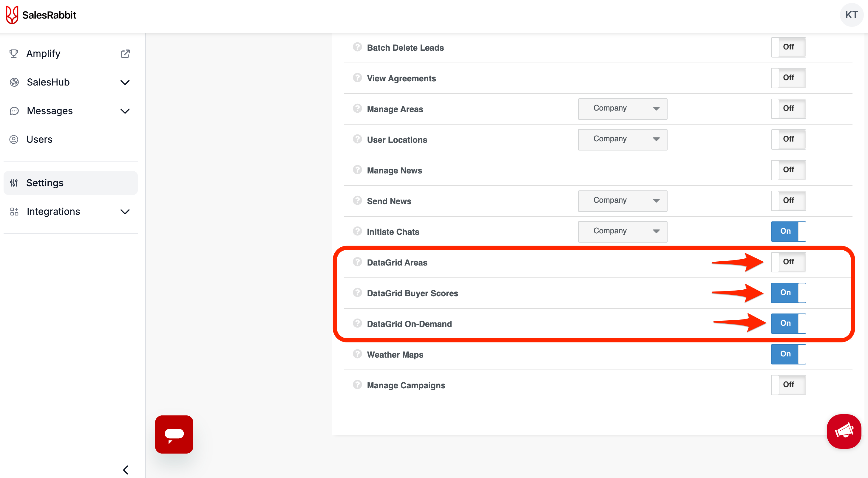Toggle Batch Delete Leads switch on

click(x=788, y=47)
